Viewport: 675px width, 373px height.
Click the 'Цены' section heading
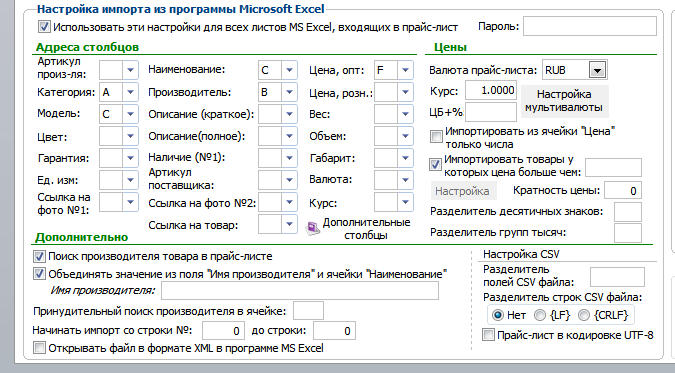[450, 47]
